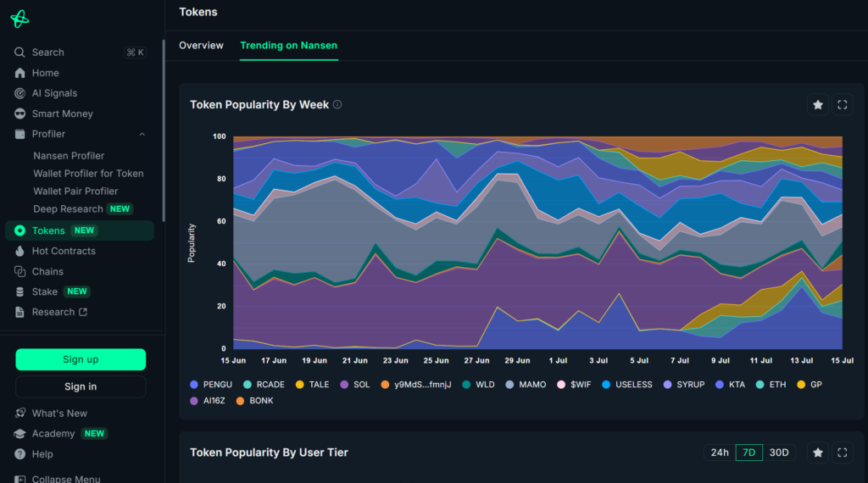Toggle WLD series in legend
Screen dimensions: 868x483
pyautogui.click(x=479, y=385)
